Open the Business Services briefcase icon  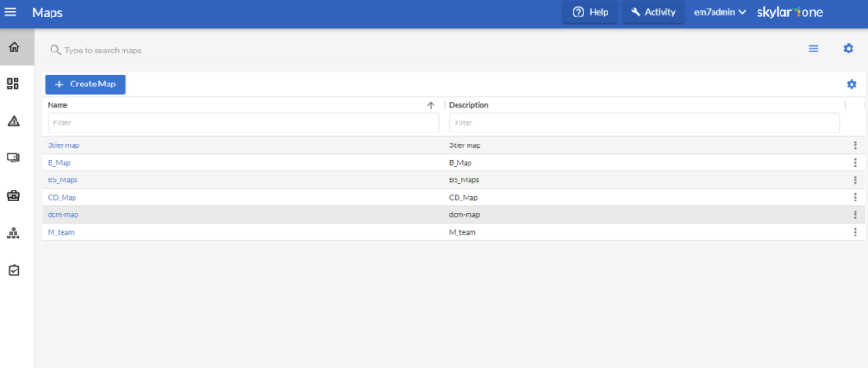[x=14, y=195]
